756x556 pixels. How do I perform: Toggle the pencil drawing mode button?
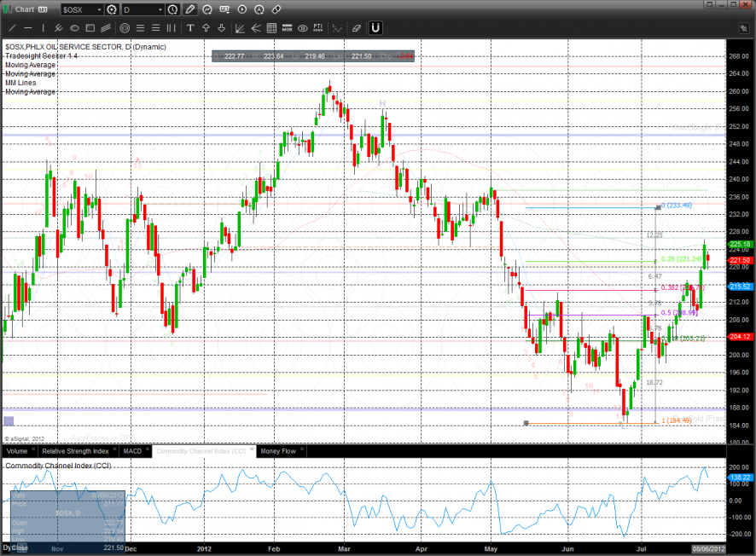click(x=189, y=9)
